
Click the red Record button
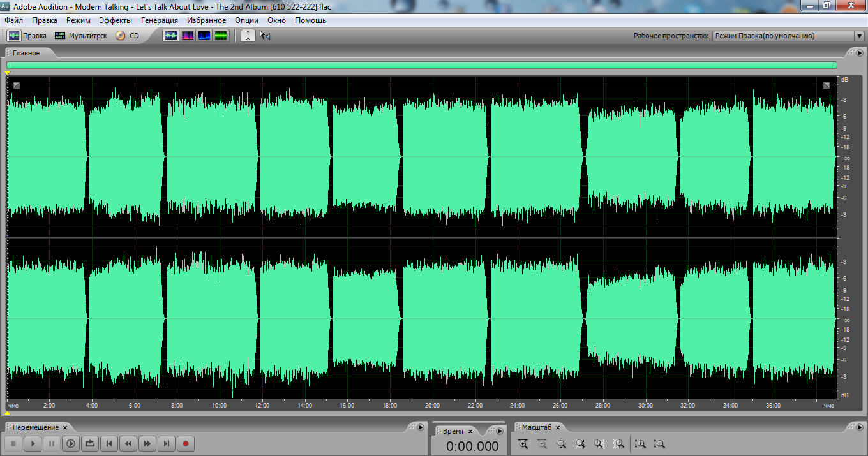(186, 443)
